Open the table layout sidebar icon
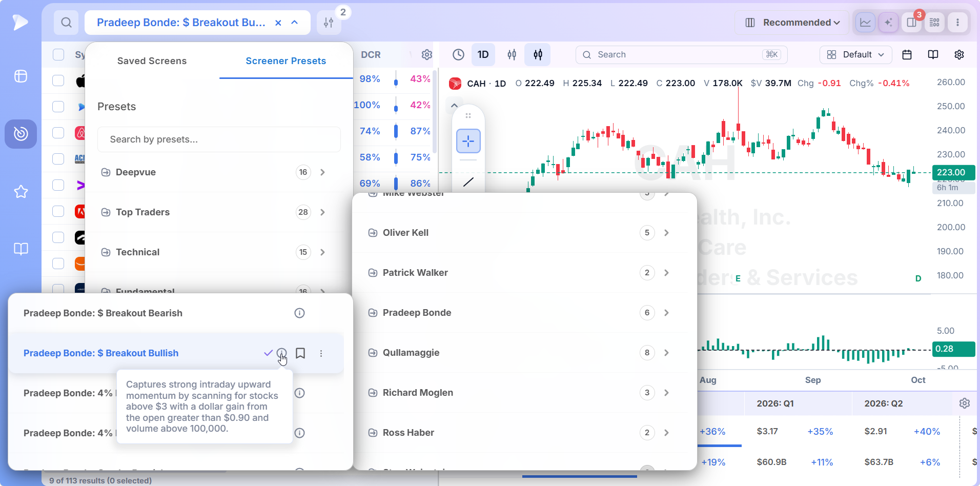Screen dimensions: 980x486 pos(21,76)
